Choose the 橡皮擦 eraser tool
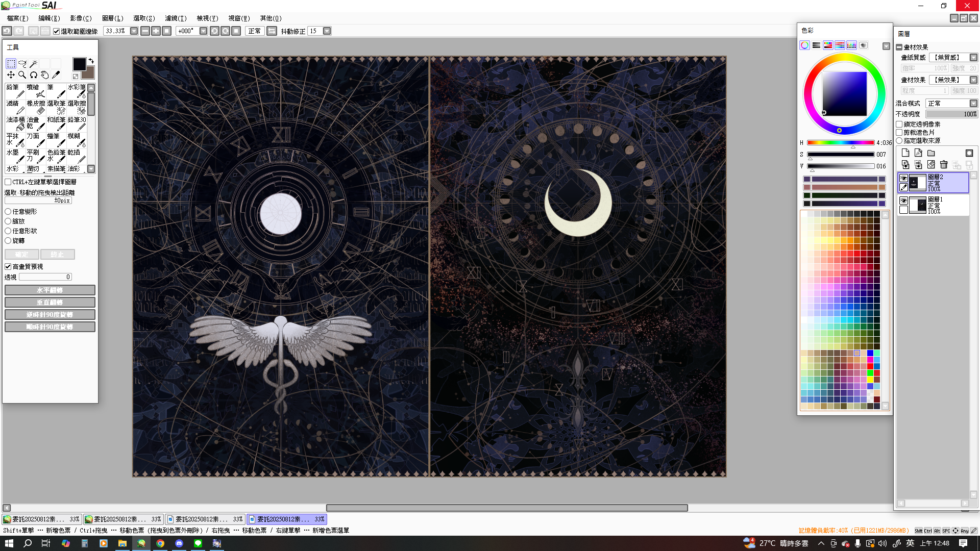 pyautogui.click(x=36, y=107)
